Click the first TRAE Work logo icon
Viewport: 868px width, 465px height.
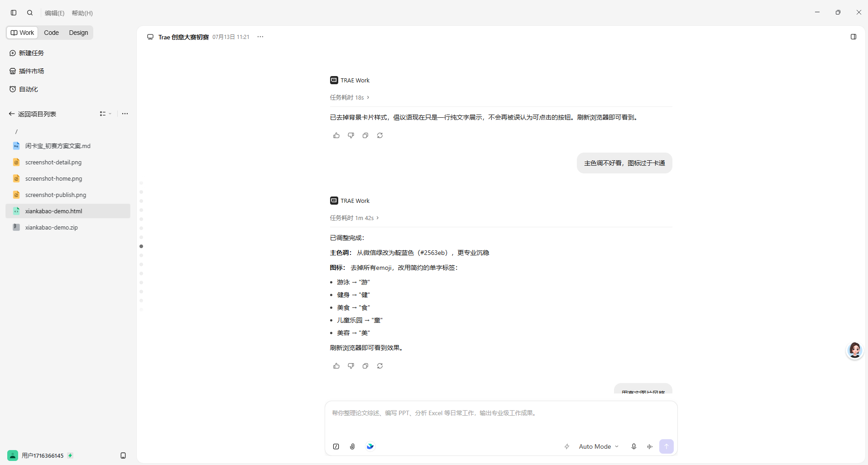pos(334,80)
